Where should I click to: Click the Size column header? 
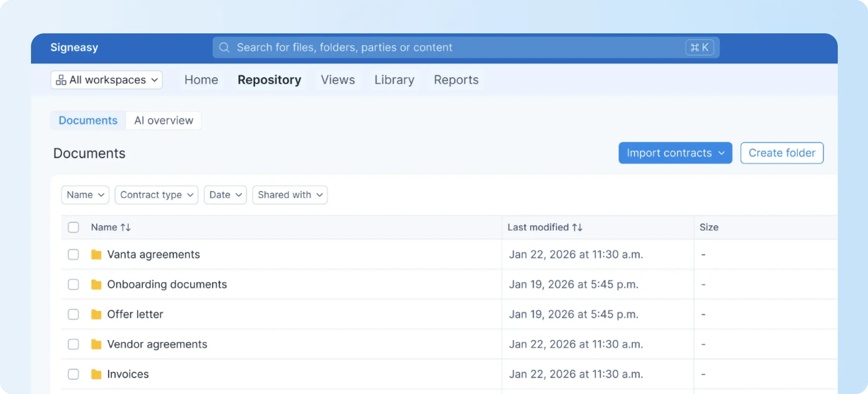pyautogui.click(x=709, y=227)
